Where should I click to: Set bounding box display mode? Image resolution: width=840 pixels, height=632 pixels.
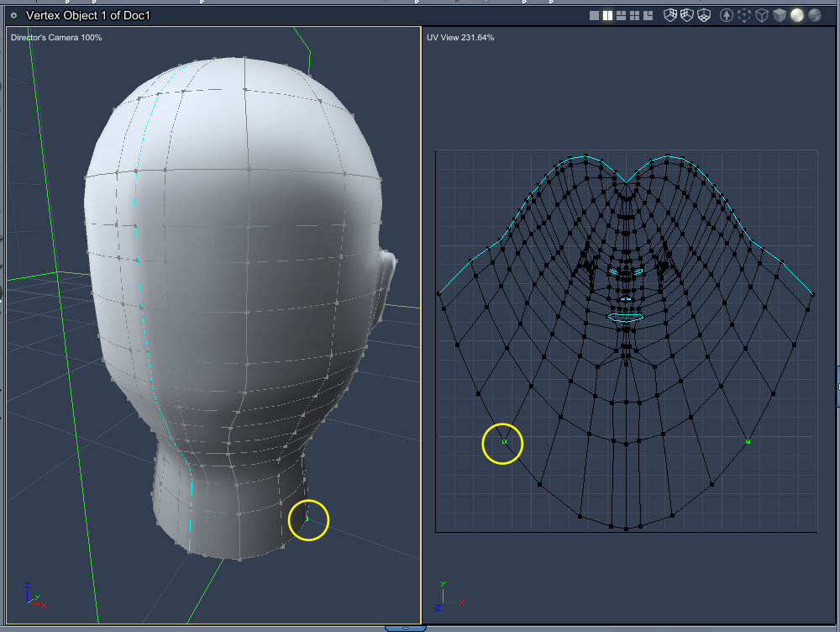[744, 15]
